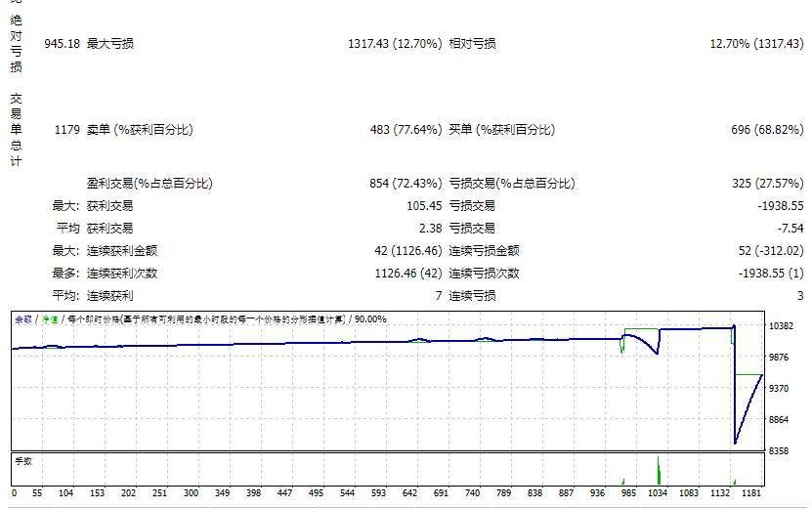Click the lowest point of equity curve
The width and height of the screenshot is (812, 508).
coord(735,443)
